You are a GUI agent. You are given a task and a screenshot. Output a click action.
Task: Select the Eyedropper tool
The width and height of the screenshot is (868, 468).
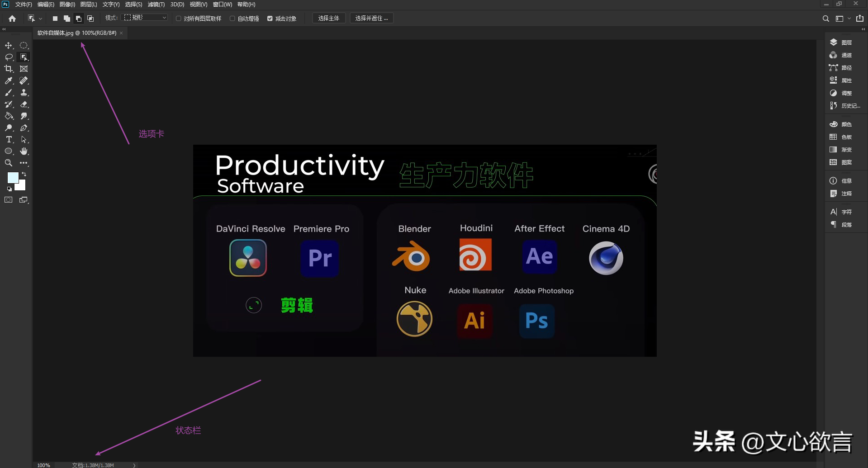[9, 80]
